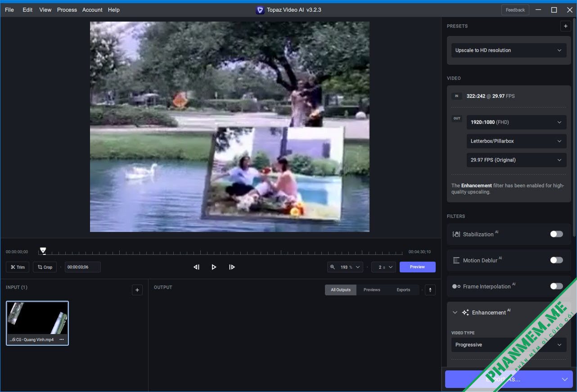This screenshot has height=392, width=577.
Task: Open the Export As arrow menu
Action: (x=564, y=379)
